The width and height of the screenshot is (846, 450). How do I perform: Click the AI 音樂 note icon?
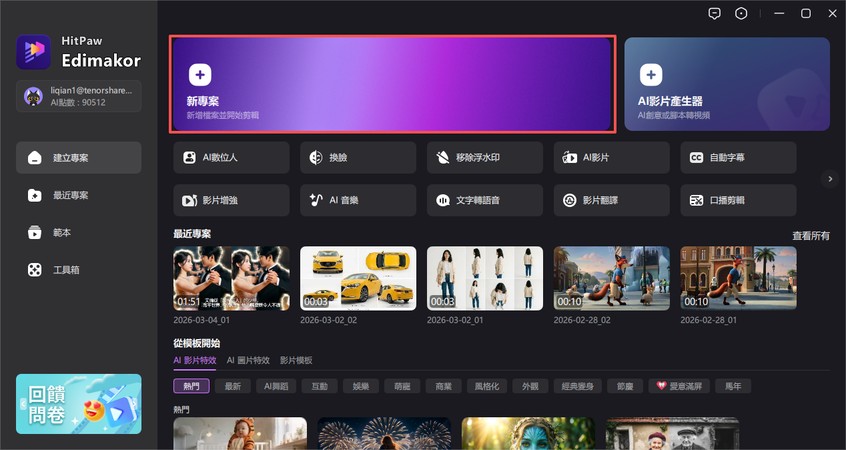(316, 200)
